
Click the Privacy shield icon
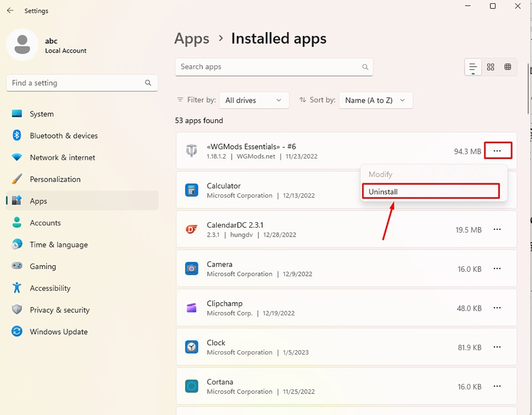[17, 310]
